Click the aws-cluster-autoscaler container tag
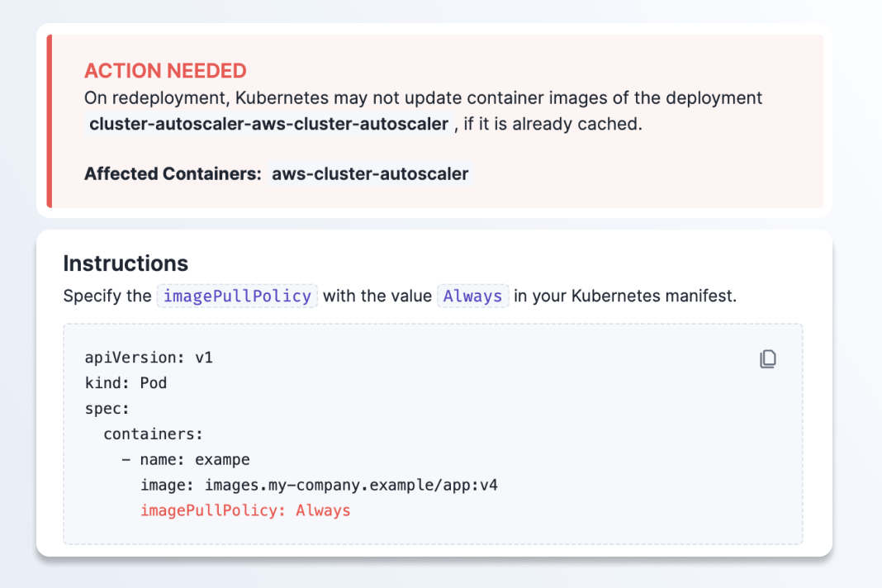 370,174
